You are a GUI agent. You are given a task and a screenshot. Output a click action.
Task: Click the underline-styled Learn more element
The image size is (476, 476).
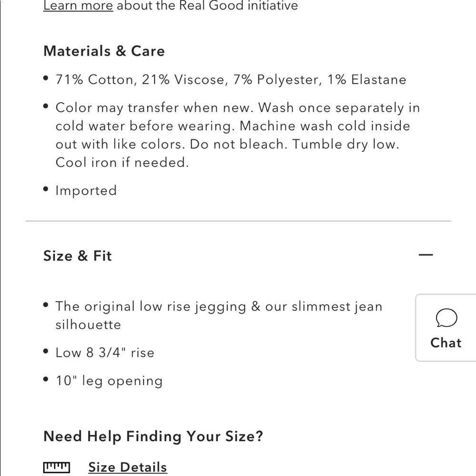coord(78,6)
